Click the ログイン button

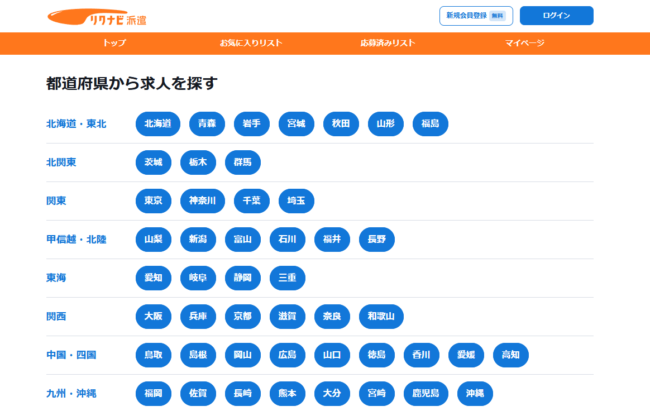(x=556, y=16)
